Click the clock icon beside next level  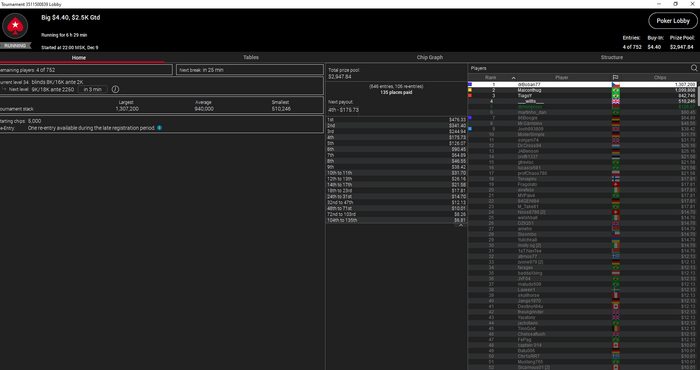tap(115, 89)
